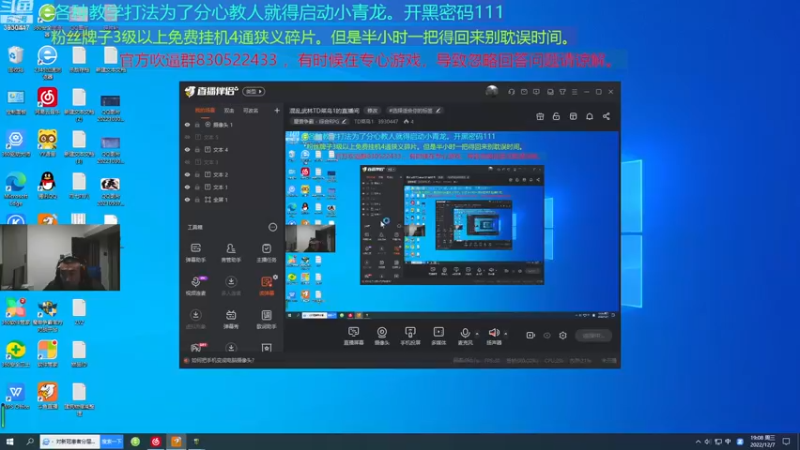Image resolution: width=800 pixels, height=450 pixels.
Task: Open the gift box icon
Action: 540,116
